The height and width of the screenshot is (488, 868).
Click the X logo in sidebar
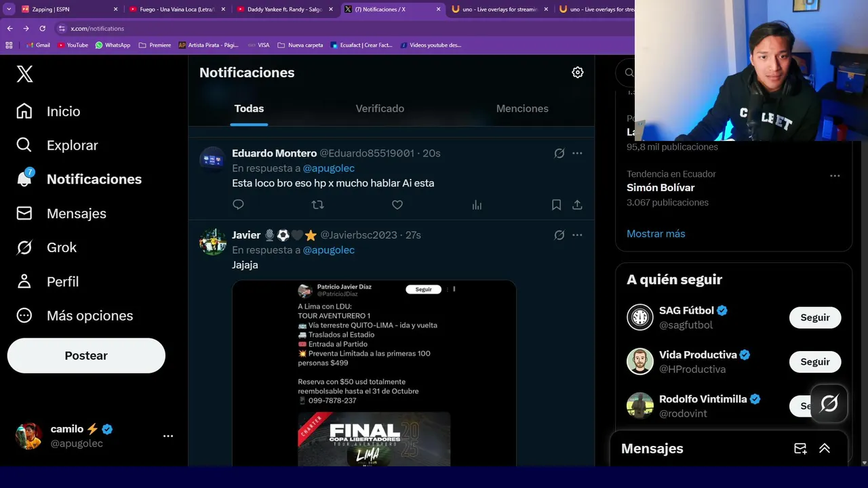[24, 74]
